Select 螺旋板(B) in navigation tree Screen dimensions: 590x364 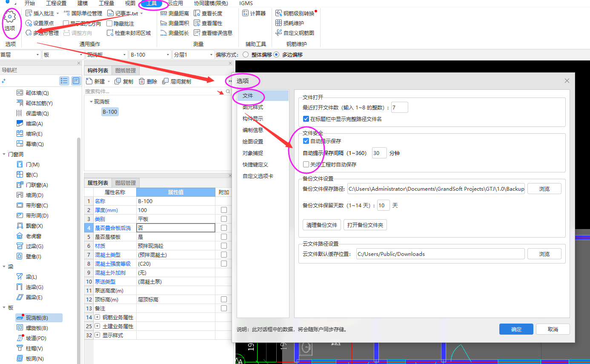(32, 328)
